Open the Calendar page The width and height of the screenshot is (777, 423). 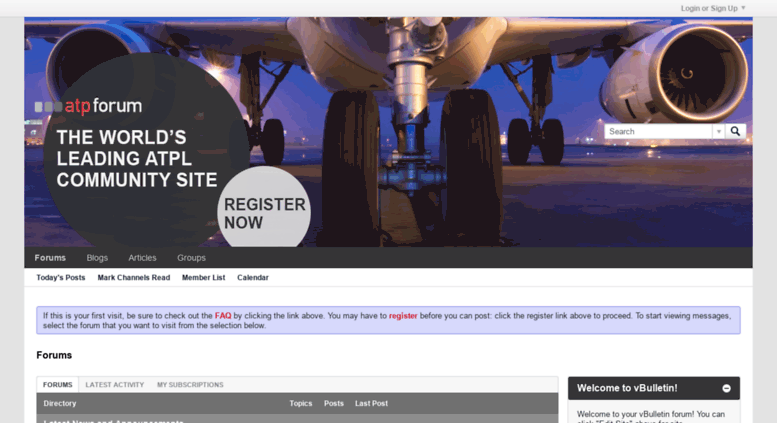pos(253,277)
